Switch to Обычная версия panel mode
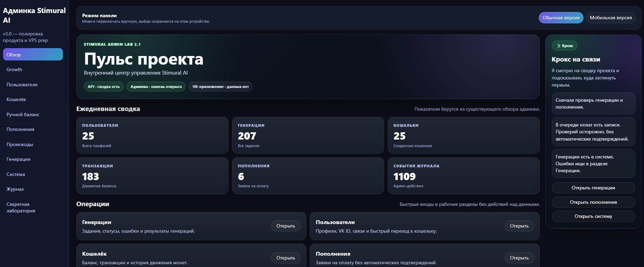The height and width of the screenshot is (267, 644). pyautogui.click(x=561, y=18)
